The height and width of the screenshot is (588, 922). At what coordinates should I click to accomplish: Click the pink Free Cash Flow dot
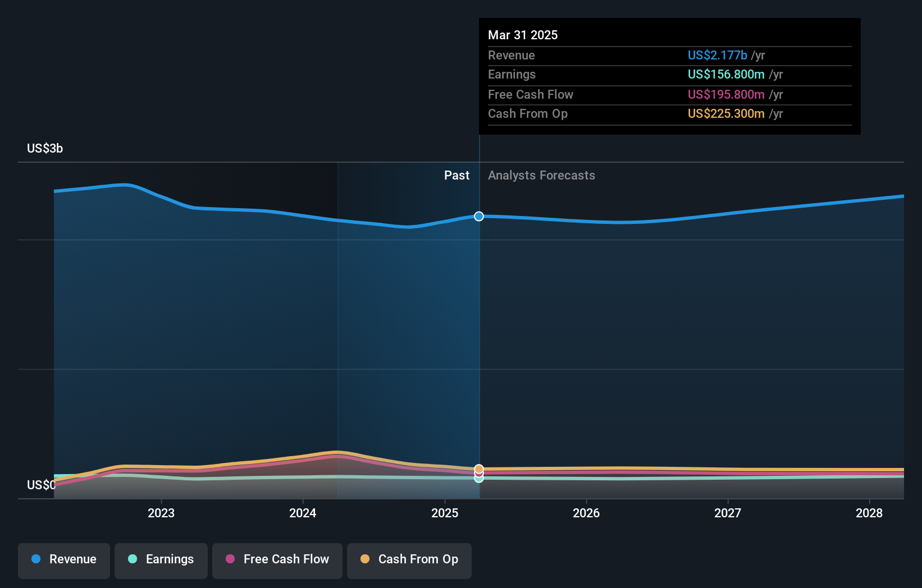tap(230, 559)
